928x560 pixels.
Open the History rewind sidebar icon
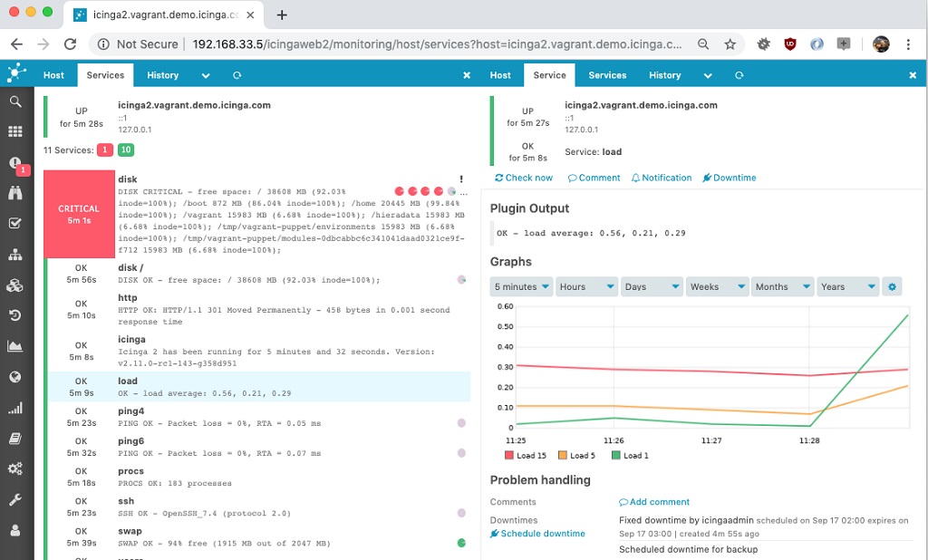pos(15,315)
